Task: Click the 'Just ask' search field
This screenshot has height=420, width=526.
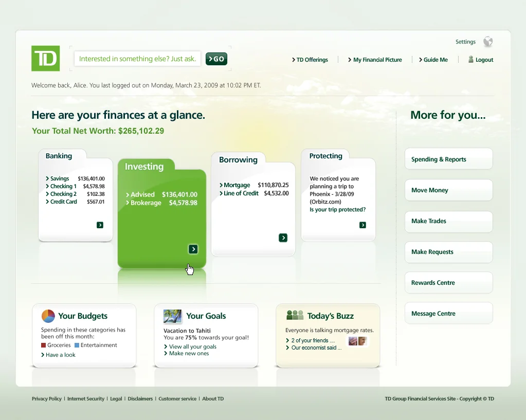Action: 137,59
